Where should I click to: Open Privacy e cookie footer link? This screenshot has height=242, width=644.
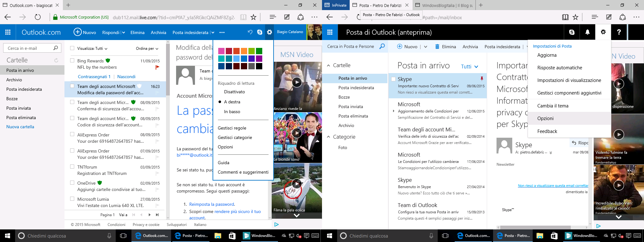[146, 225]
